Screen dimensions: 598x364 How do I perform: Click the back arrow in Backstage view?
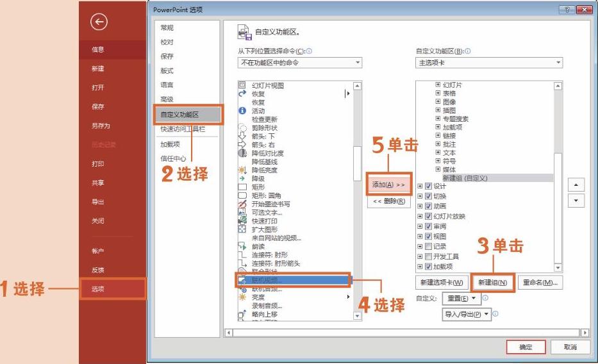click(x=99, y=22)
